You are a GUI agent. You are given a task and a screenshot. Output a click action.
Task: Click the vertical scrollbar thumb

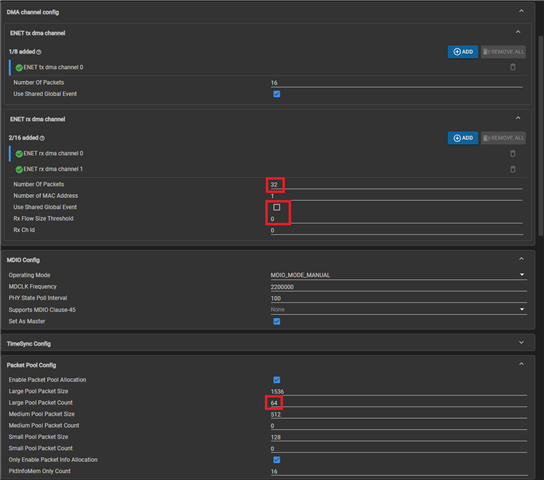541,135
